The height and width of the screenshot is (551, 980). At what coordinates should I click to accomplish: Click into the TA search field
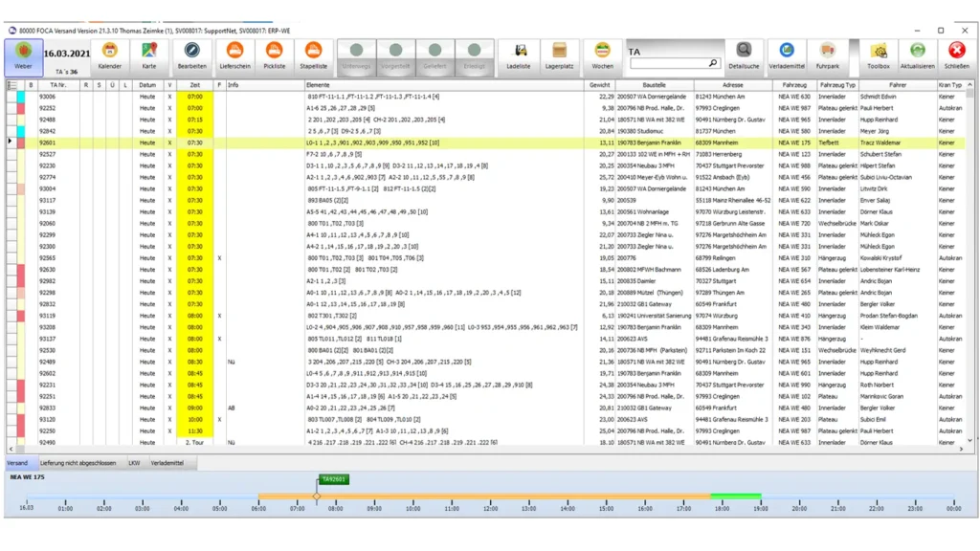pos(668,63)
